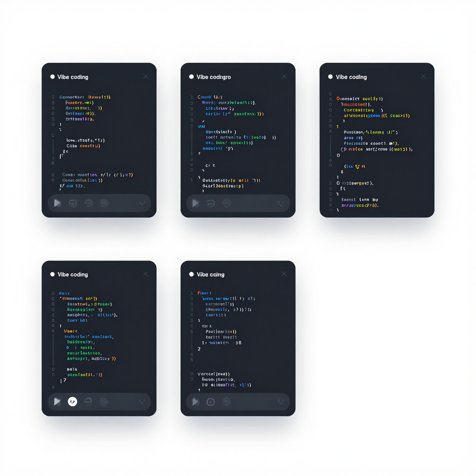Run code in the Vibe coing card
This screenshot has height=476, width=476.
(x=196, y=402)
